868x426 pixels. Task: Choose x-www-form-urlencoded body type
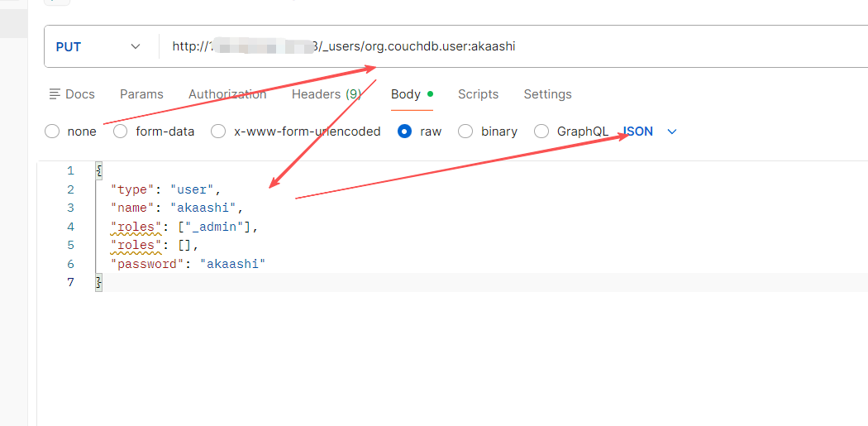219,132
